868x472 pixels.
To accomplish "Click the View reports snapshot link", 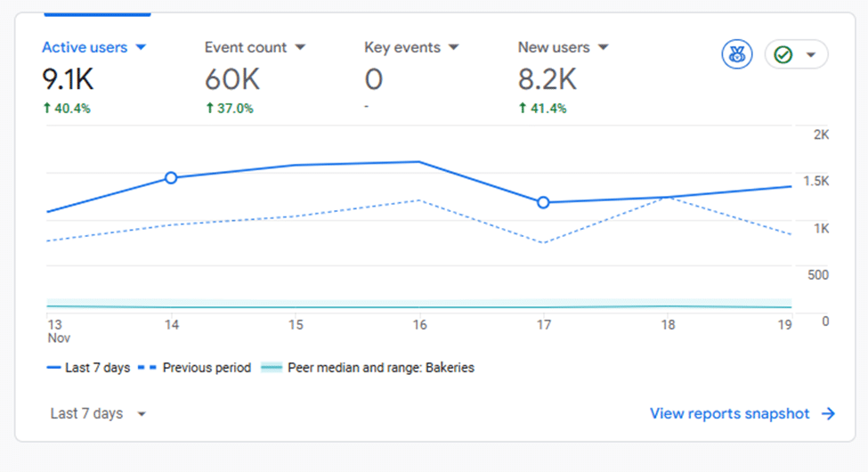I will point(730,413).
